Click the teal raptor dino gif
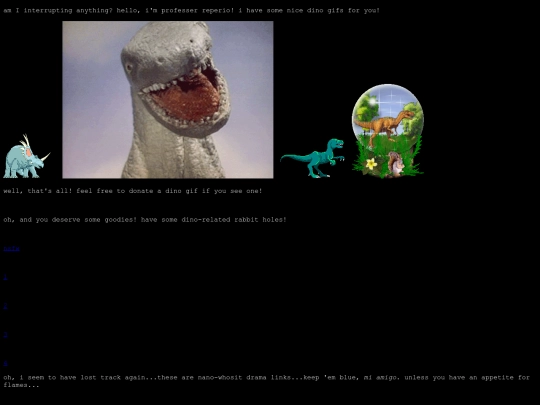 (x=312, y=158)
